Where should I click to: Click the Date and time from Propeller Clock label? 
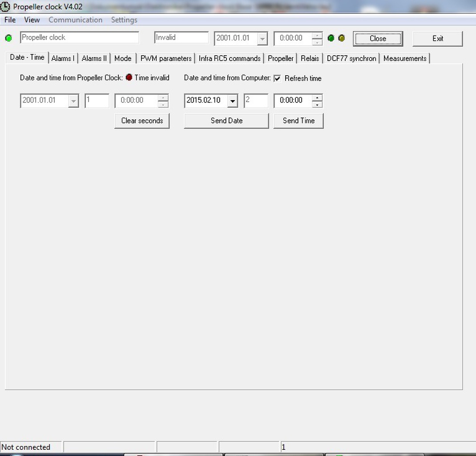click(x=71, y=78)
